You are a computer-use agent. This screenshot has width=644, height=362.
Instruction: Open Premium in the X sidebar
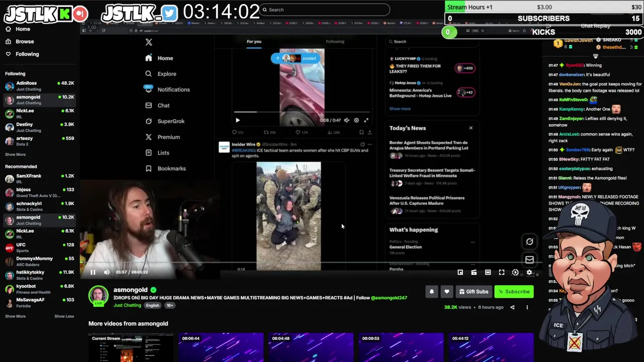point(162,137)
